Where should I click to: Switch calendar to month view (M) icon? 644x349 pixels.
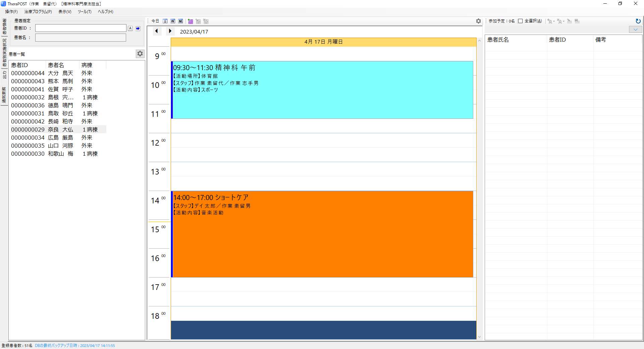[180, 21]
